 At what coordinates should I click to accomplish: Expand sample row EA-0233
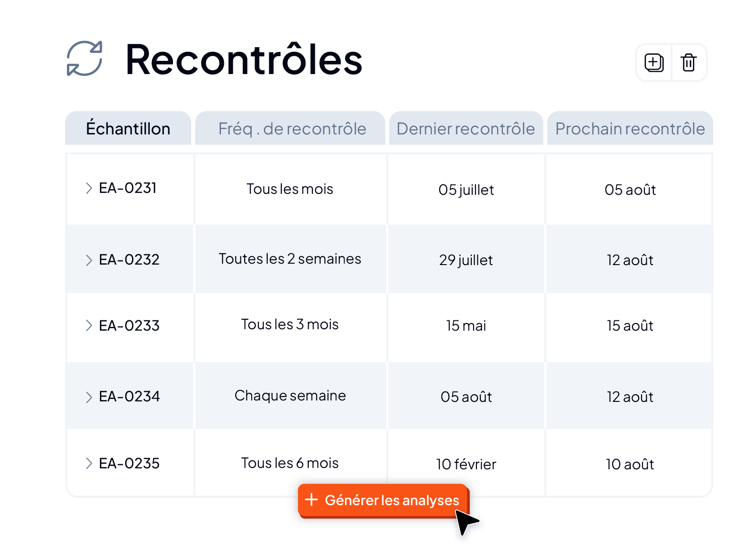pyautogui.click(x=89, y=325)
